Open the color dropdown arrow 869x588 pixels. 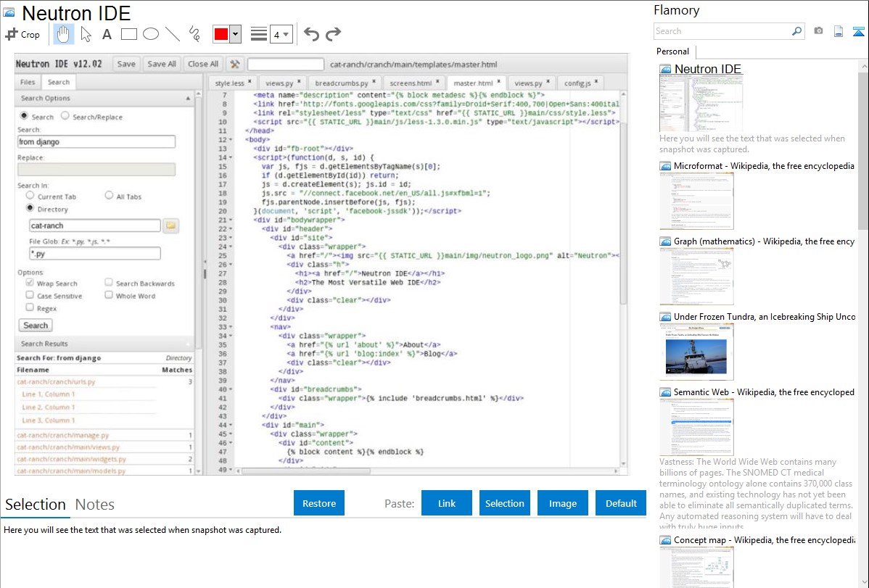(x=235, y=34)
